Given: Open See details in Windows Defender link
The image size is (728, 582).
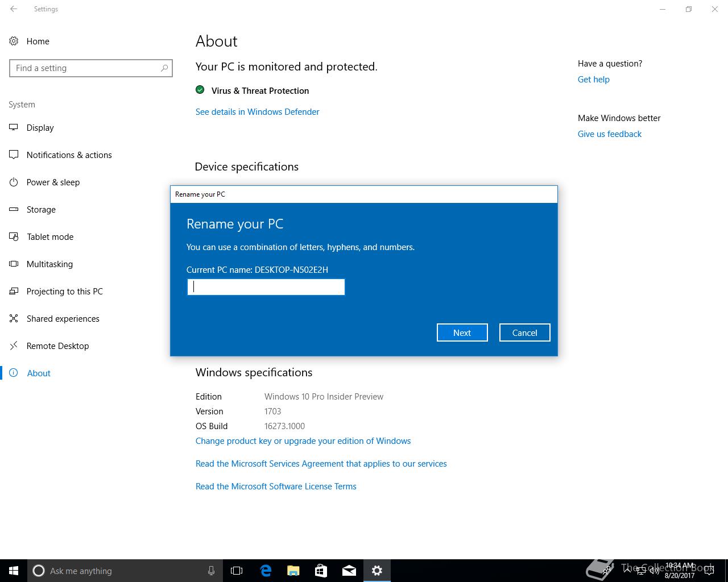Looking at the screenshot, I should (x=257, y=112).
